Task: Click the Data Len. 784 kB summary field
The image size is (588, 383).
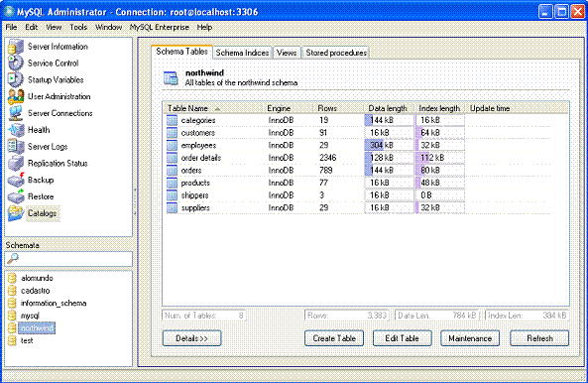Action: coord(437,316)
